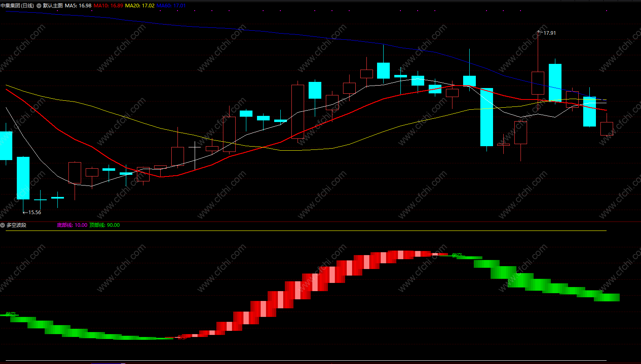Select the candle with the 17.91 high
This screenshot has width=641, height=364.
point(538,83)
